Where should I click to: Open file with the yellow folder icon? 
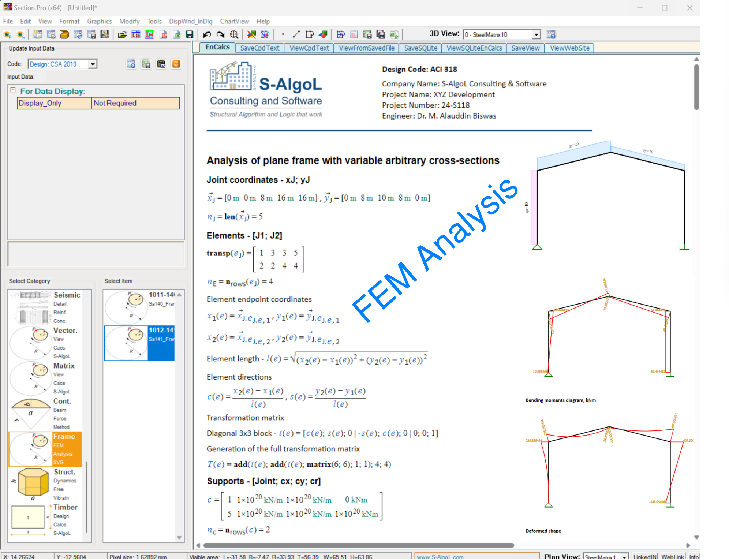[122, 34]
